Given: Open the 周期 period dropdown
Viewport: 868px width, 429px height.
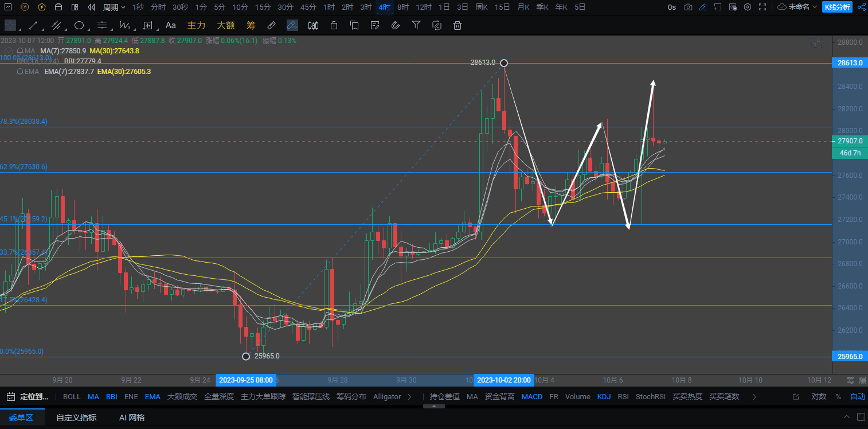Looking at the screenshot, I should tap(114, 7).
